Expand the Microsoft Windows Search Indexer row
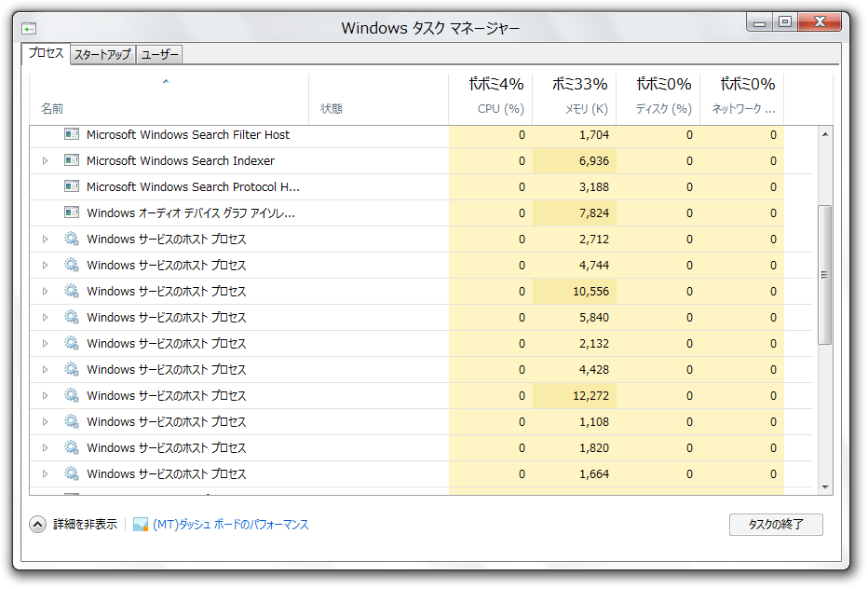 point(45,160)
